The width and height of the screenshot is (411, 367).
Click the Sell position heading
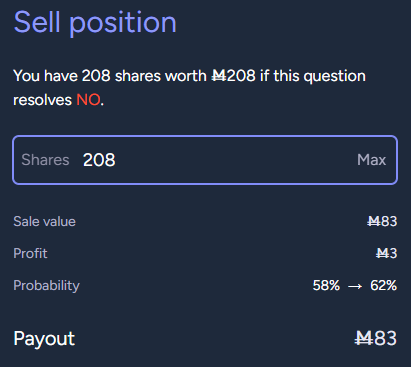tap(95, 23)
